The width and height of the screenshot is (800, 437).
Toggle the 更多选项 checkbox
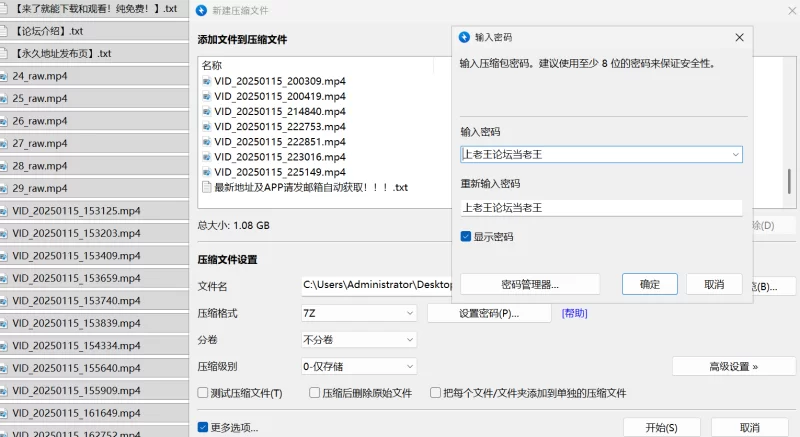(x=204, y=428)
